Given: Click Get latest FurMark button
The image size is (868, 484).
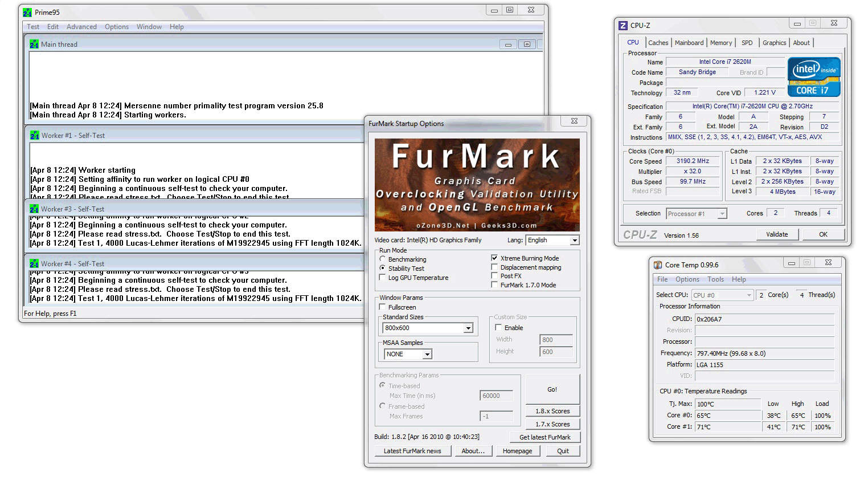Looking at the screenshot, I should (545, 437).
